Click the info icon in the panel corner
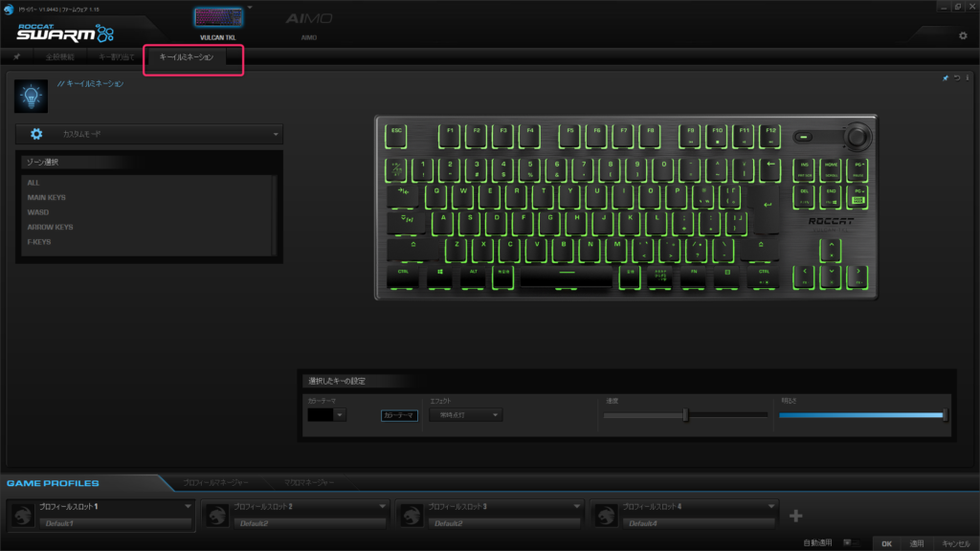 tap(968, 78)
